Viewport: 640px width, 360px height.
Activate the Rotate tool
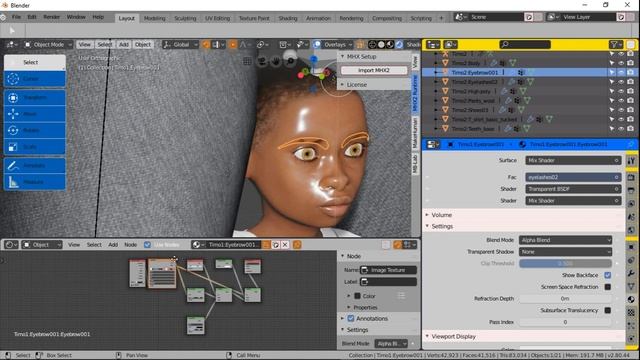point(35,130)
